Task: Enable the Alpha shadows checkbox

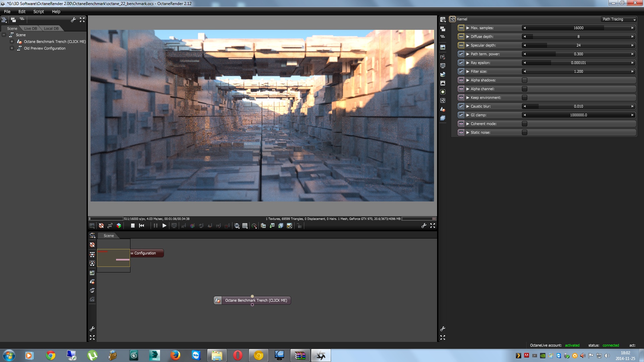Action: (x=525, y=80)
